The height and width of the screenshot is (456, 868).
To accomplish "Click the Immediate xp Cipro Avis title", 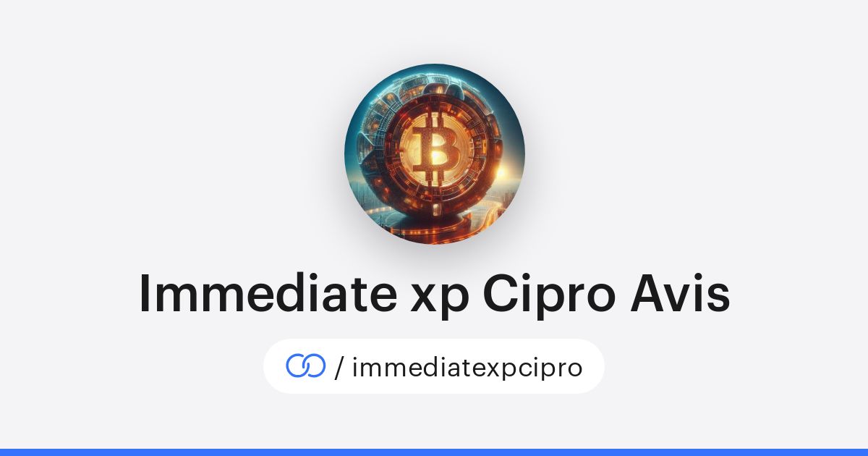I will tap(434, 294).
